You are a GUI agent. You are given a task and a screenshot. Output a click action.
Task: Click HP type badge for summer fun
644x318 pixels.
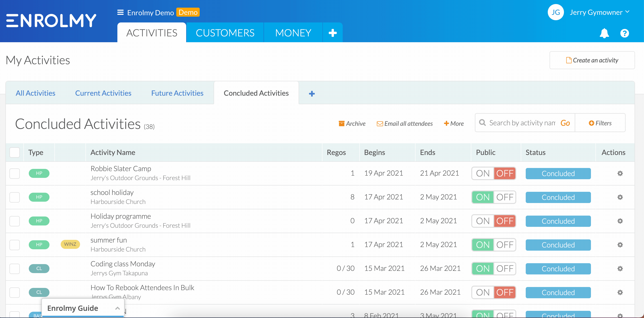point(39,245)
